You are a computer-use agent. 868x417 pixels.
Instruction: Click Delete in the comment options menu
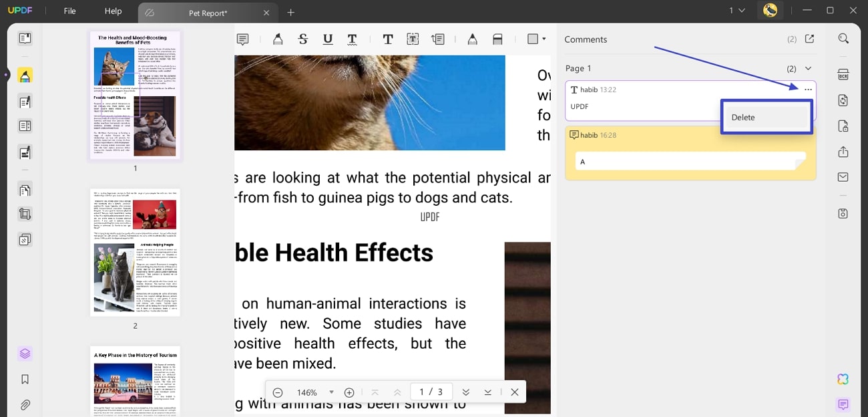pyautogui.click(x=743, y=117)
